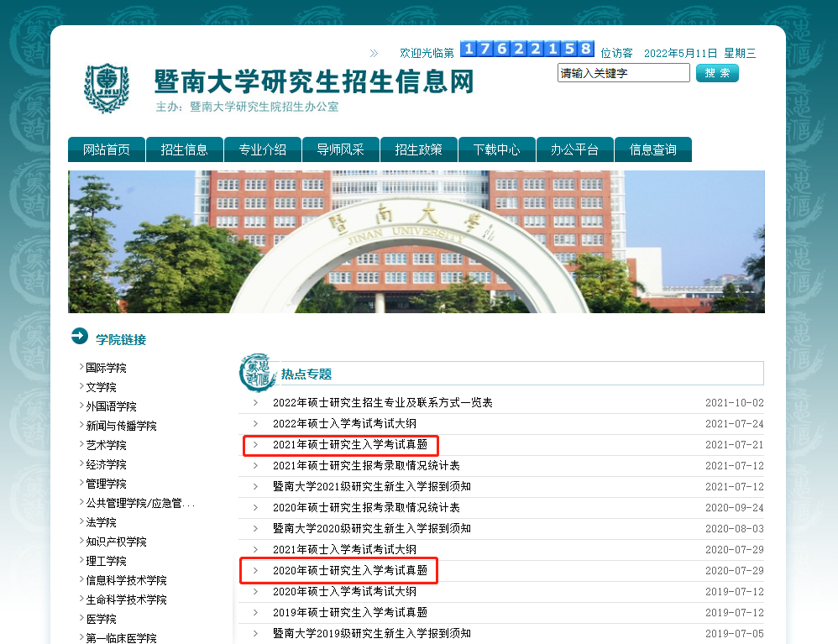Click the 热点专题 section heading
Viewport: 838px width, 644px height.
click(306, 374)
